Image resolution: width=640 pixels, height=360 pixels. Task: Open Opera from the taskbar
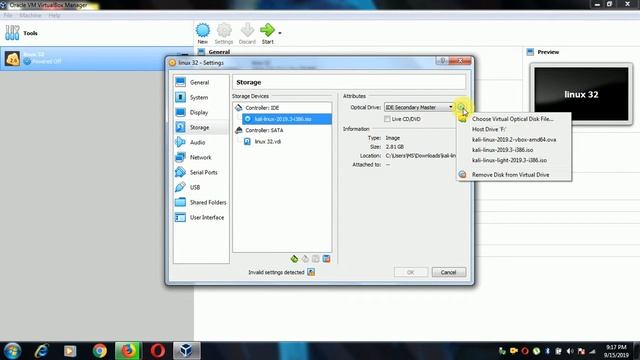click(x=158, y=351)
